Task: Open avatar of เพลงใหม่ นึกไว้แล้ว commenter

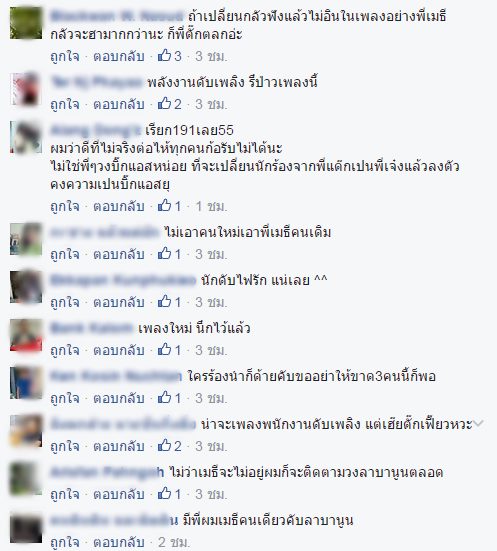Action: (26, 335)
